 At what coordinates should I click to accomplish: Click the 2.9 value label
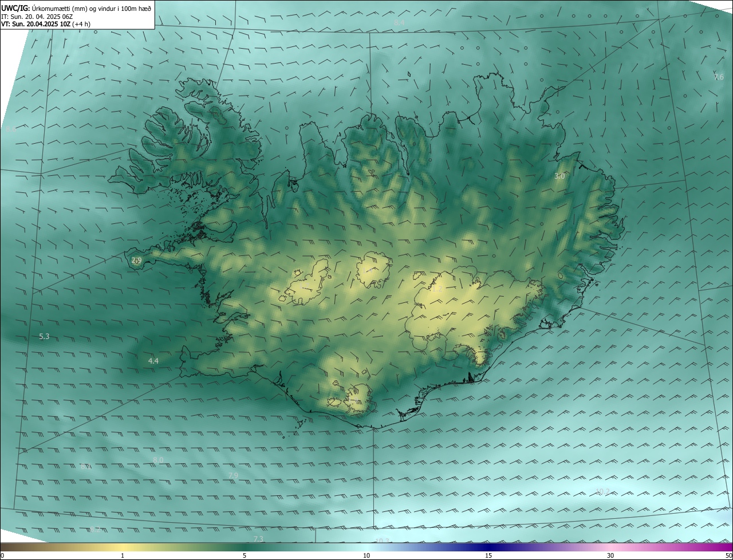tap(136, 260)
